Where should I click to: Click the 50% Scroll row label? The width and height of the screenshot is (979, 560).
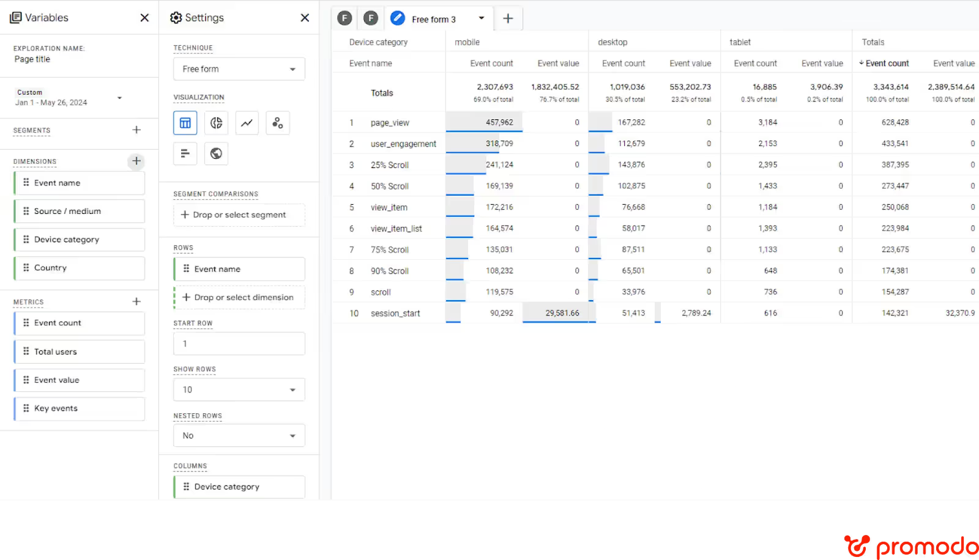tap(389, 186)
